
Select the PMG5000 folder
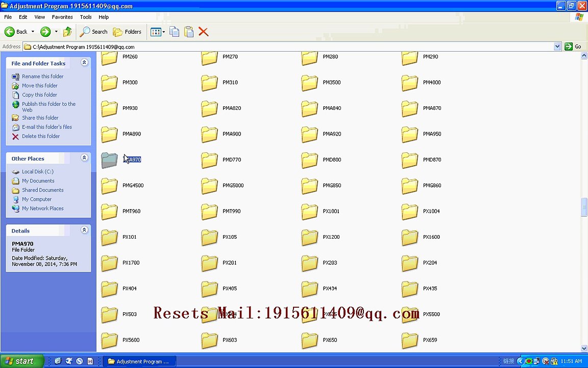[223, 186]
